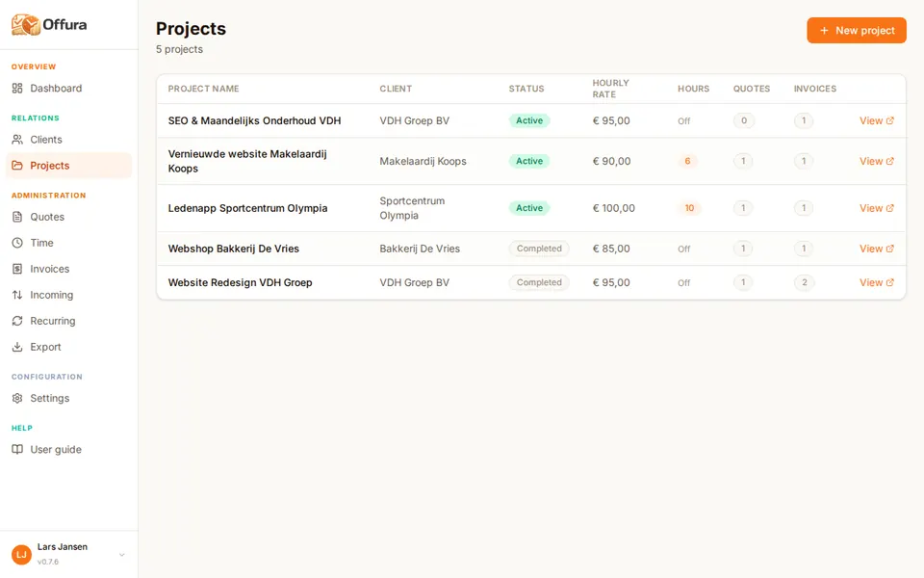Image resolution: width=924 pixels, height=578 pixels.
Task: Click client Makelaardij Koops cell
Action: [423, 161]
